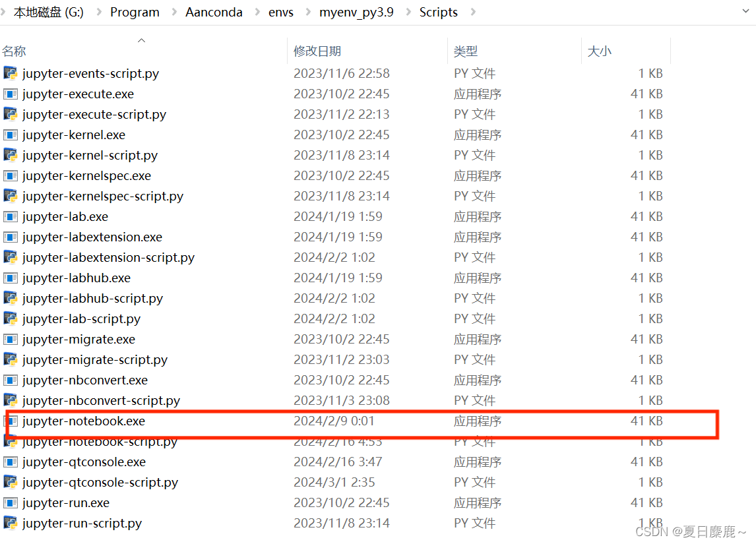Sort files by 类型 column header
Viewport: 756px width, 544px height.
[465, 51]
